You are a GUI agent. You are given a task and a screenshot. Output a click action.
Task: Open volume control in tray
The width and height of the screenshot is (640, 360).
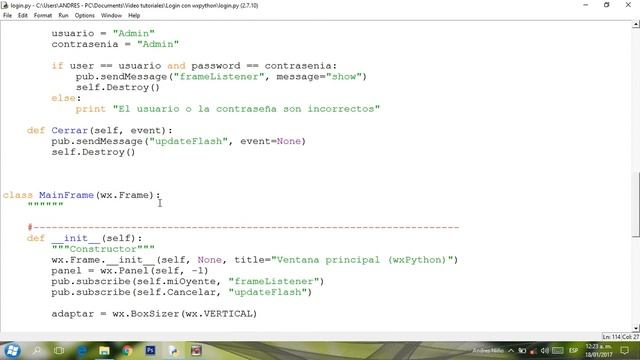(544, 351)
